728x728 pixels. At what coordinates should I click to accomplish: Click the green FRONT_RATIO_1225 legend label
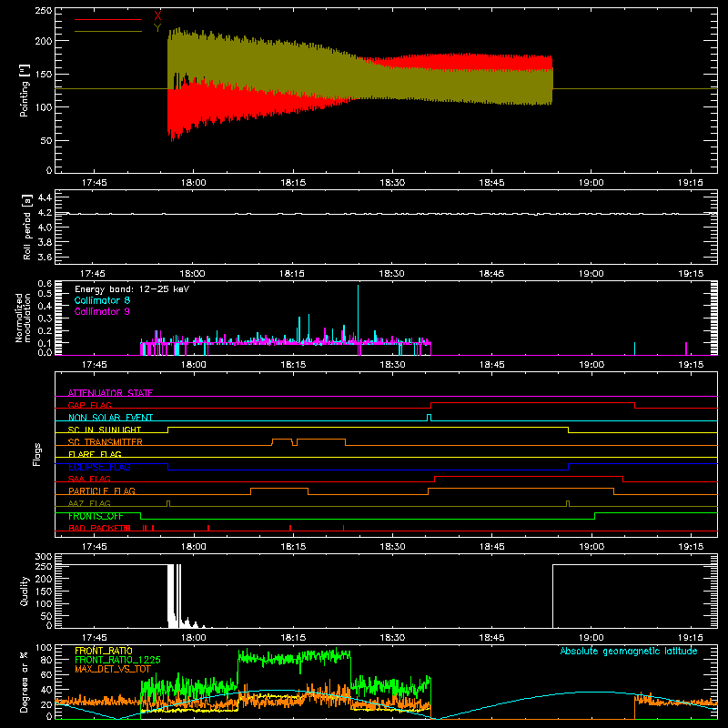(x=117, y=660)
